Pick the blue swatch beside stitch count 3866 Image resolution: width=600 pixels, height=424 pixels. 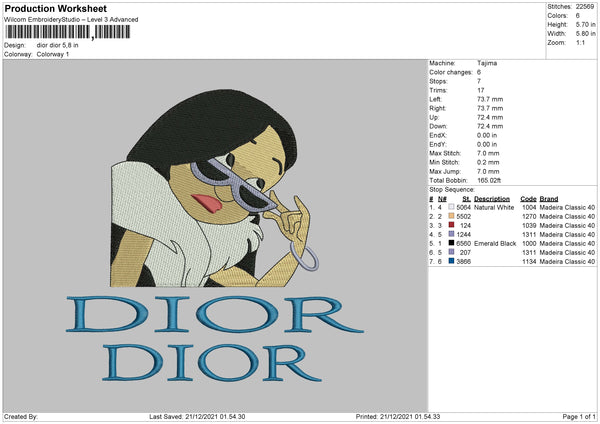(x=452, y=261)
